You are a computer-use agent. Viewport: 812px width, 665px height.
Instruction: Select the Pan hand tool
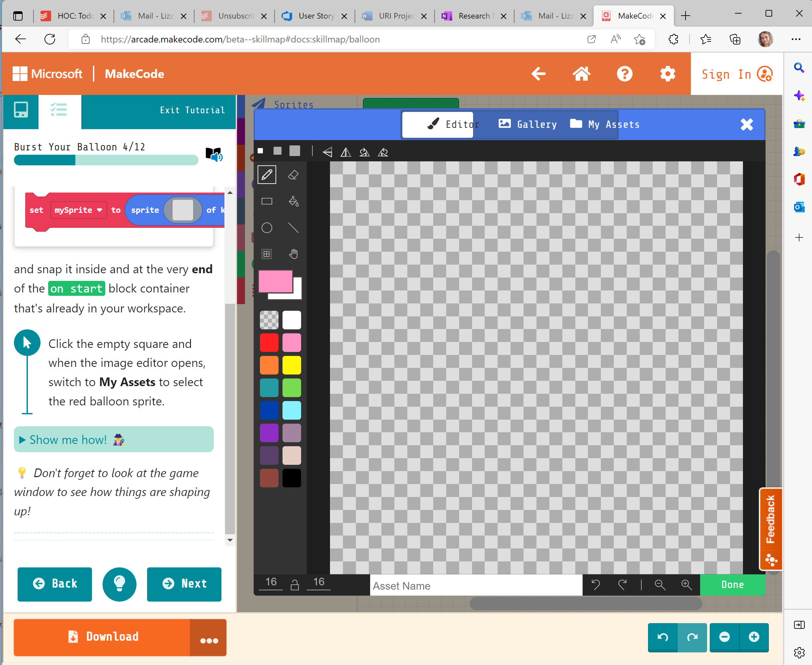(293, 254)
